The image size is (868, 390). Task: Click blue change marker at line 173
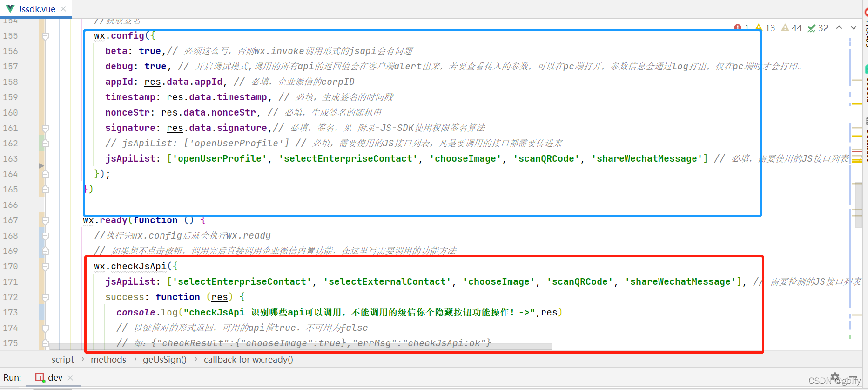tap(41, 313)
